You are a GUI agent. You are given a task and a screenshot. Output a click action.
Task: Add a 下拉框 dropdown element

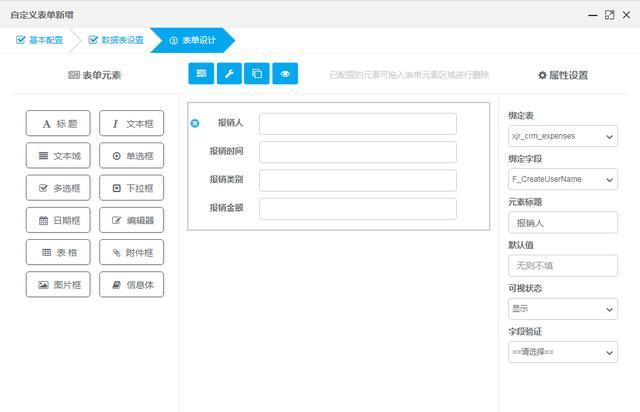131,187
